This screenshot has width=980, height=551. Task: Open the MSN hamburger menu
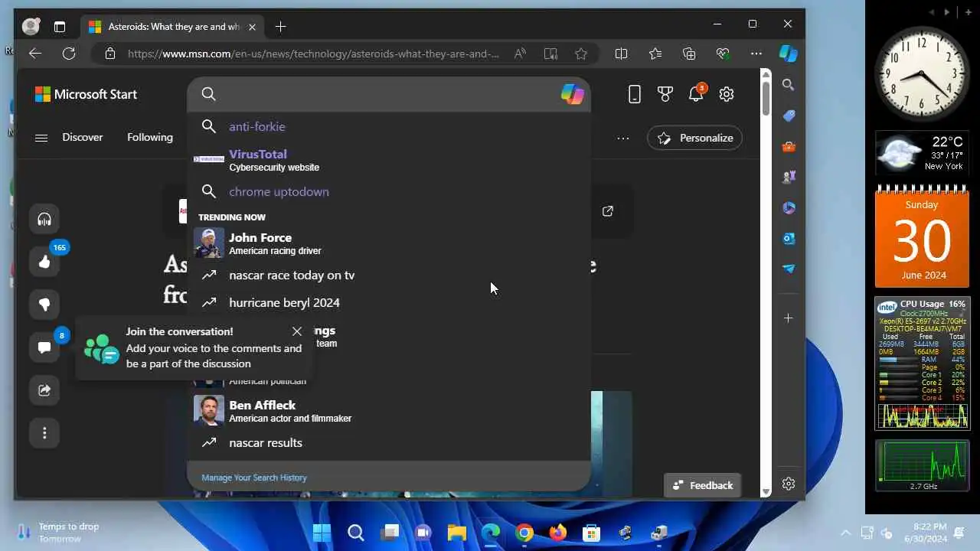[x=41, y=138]
